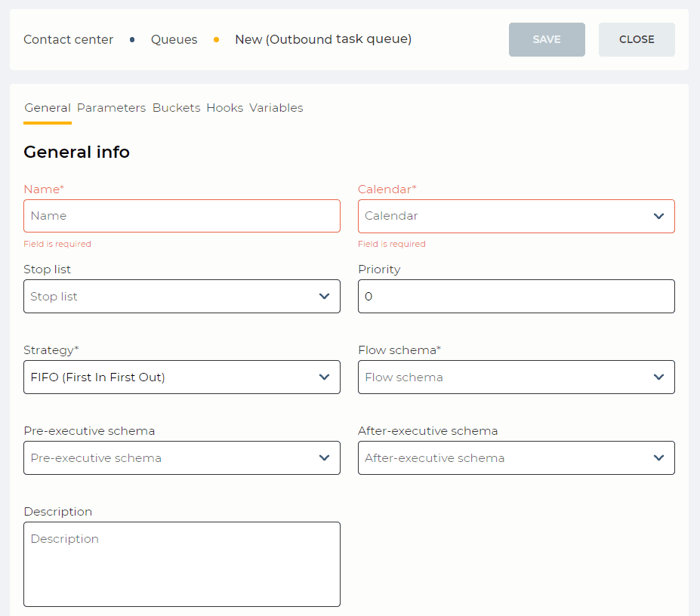
Task: Open the Strategy FIFO dropdown
Action: pyautogui.click(x=182, y=377)
